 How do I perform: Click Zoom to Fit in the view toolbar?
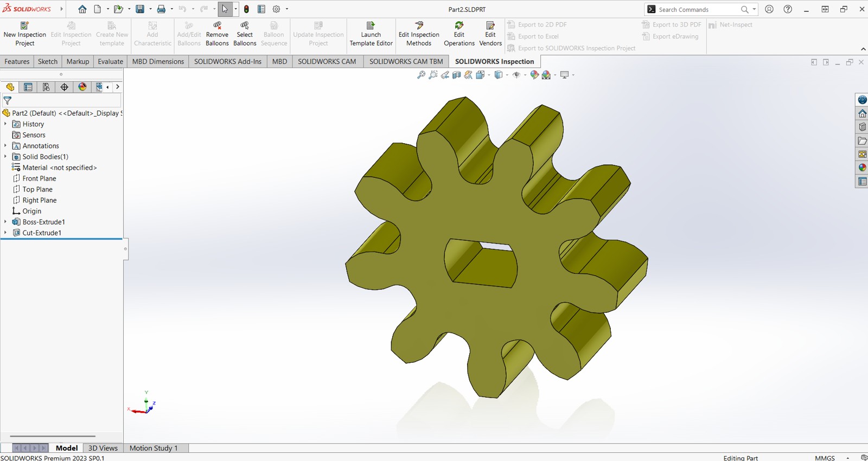point(421,75)
